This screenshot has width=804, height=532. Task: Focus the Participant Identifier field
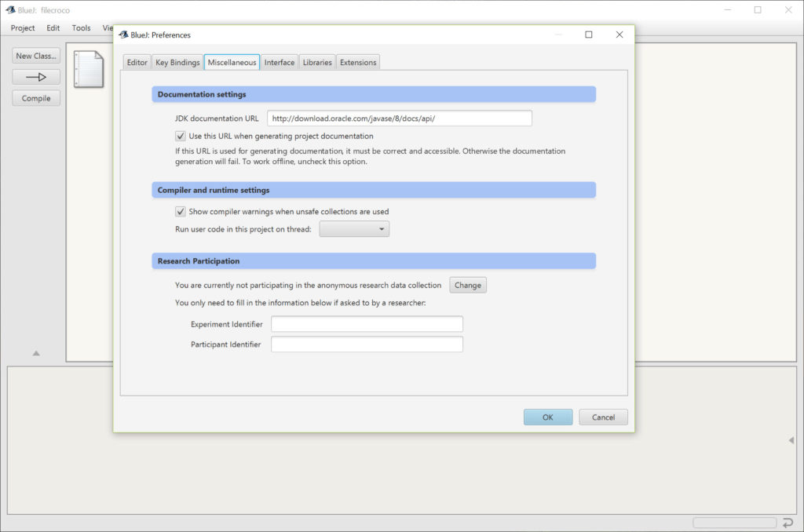367,344
